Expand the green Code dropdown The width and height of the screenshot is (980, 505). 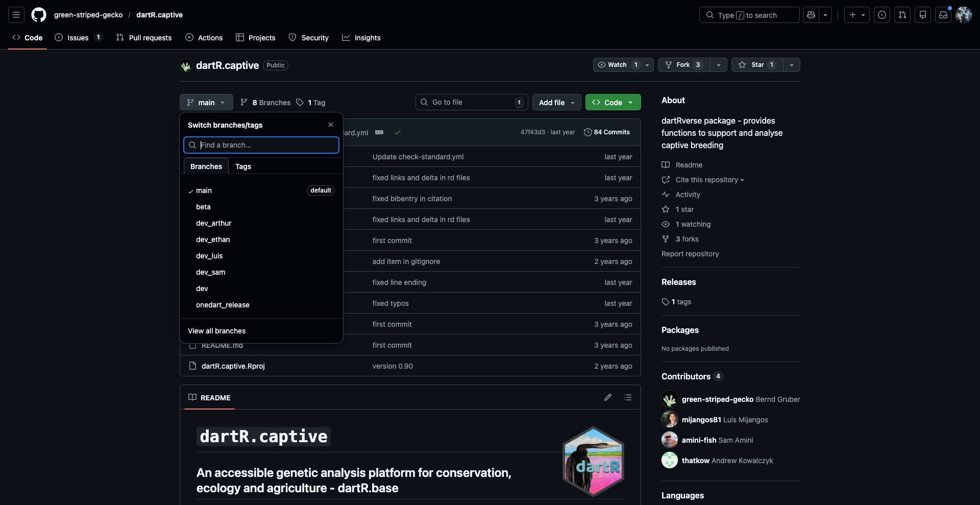[x=612, y=103]
